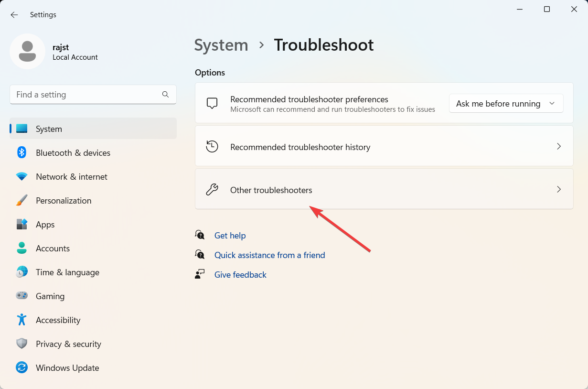Click the System monitor icon in sidebar
Viewport: 588px width, 389px height.
click(22, 129)
